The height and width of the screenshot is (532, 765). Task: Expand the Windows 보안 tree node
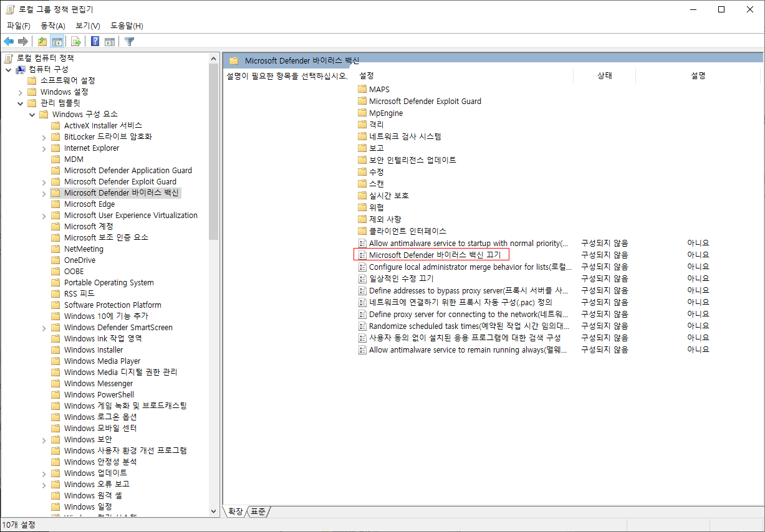pyautogui.click(x=44, y=439)
